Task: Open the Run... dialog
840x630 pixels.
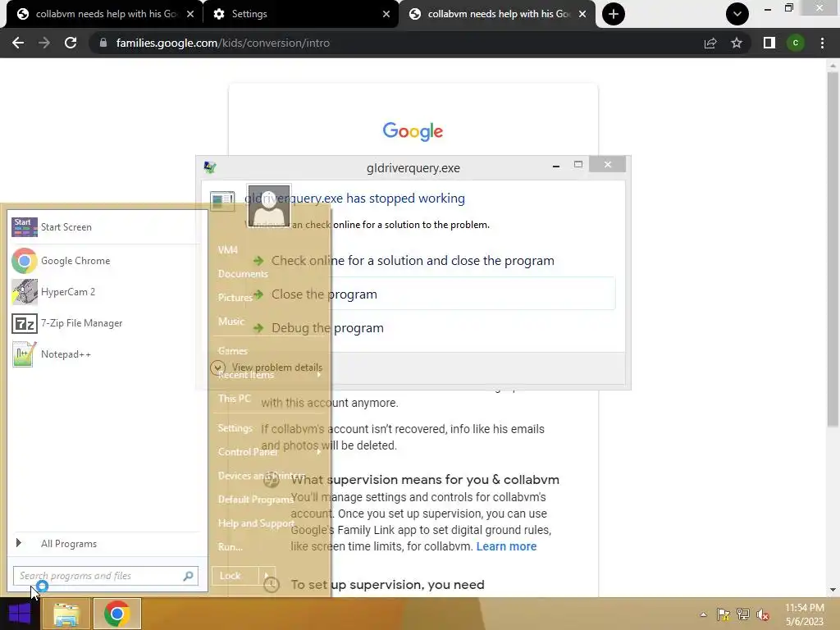Action: 231,547
